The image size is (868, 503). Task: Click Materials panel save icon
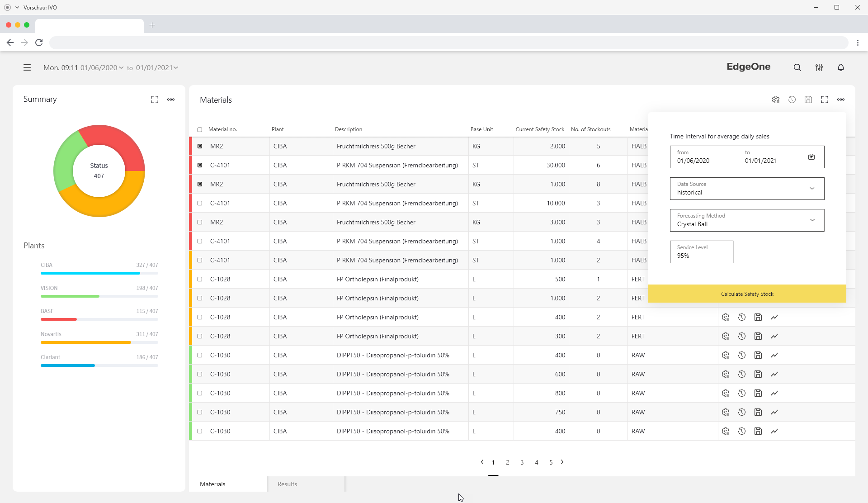(x=808, y=100)
